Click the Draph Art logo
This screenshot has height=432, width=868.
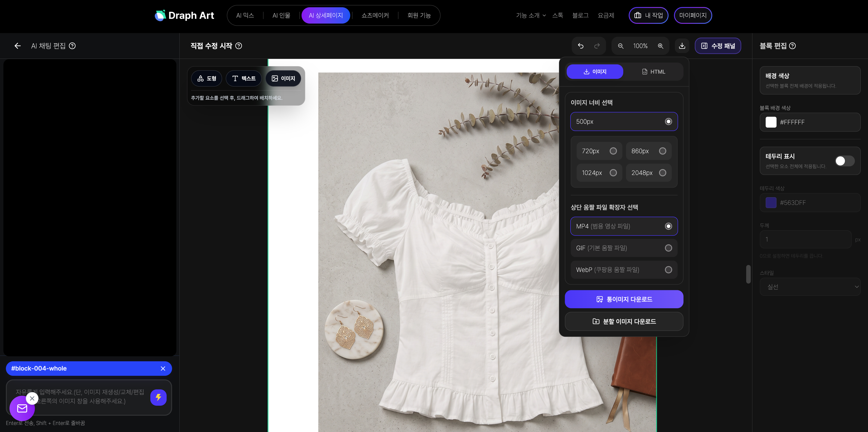click(184, 15)
